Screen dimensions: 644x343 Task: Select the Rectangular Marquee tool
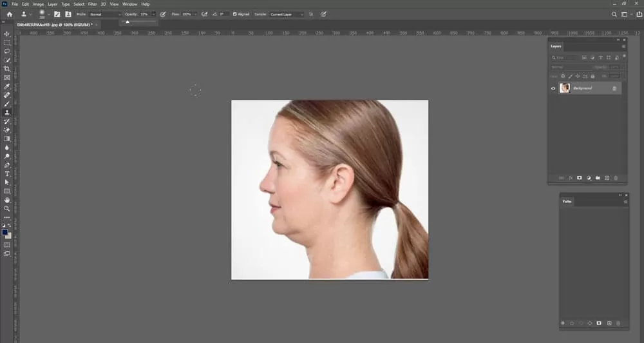pos(6,43)
